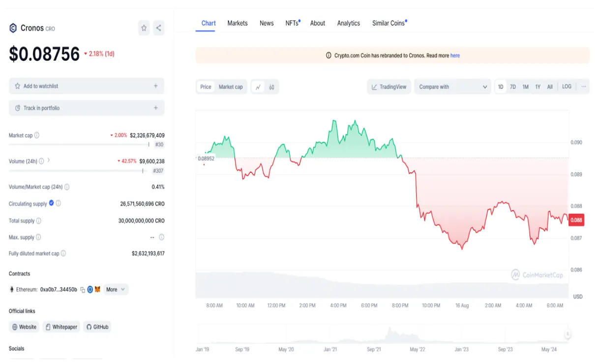Open the TradingView chart view

pos(389,87)
